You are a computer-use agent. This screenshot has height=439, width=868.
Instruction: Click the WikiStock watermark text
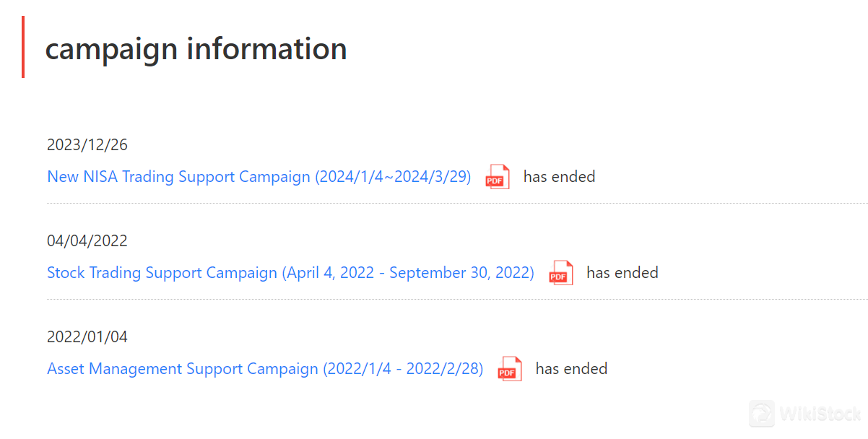pos(820,414)
